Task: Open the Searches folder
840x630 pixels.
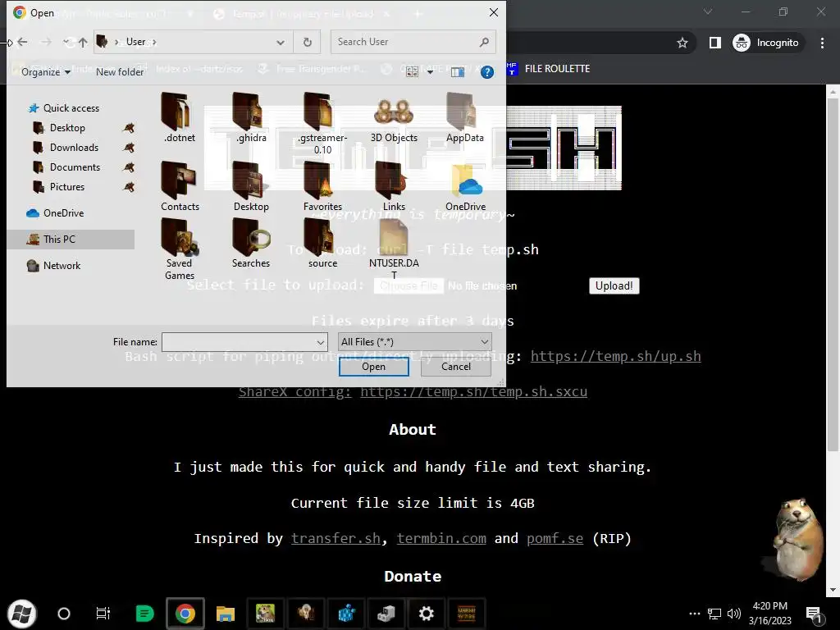Action: point(251,243)
